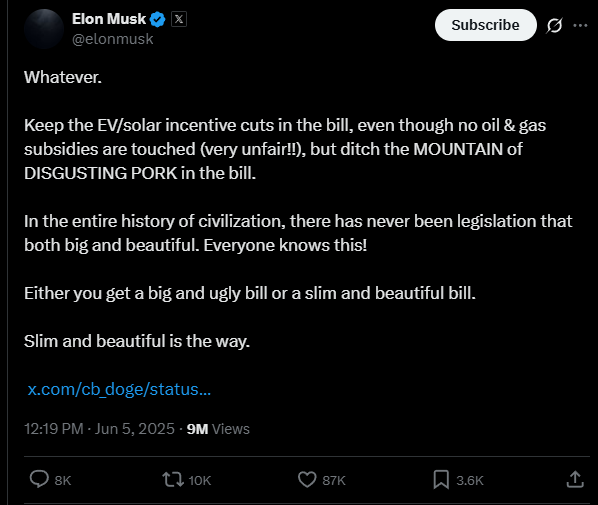Open Elon Musk's profile avatar
This screenshot has height=505, width=598.
44,29
